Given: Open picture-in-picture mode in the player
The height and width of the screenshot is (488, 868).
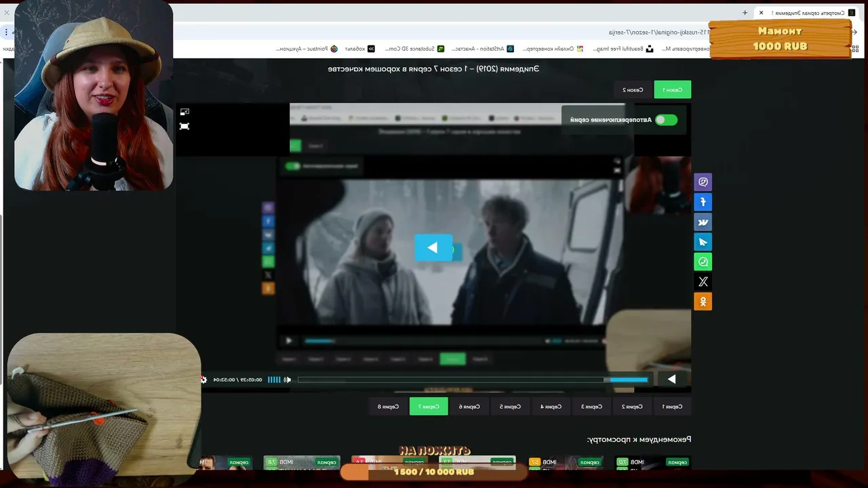Looking at the screenshot, I should (x=184, y=112).
